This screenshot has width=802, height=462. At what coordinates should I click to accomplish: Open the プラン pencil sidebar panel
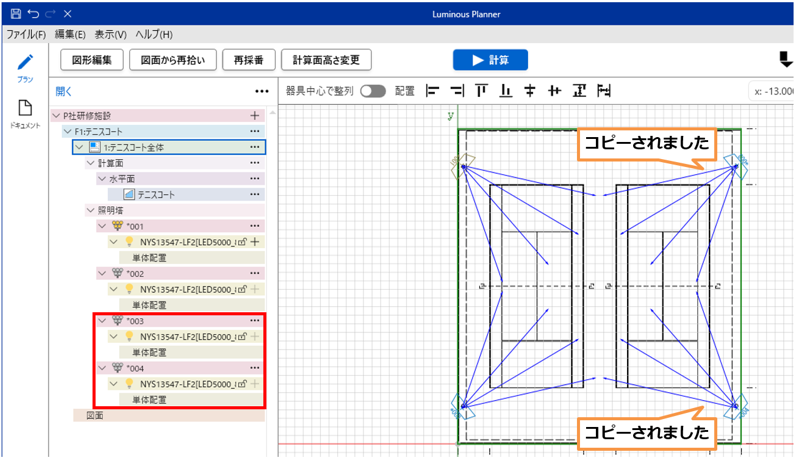pyautogui.click(x=26, y=66)
